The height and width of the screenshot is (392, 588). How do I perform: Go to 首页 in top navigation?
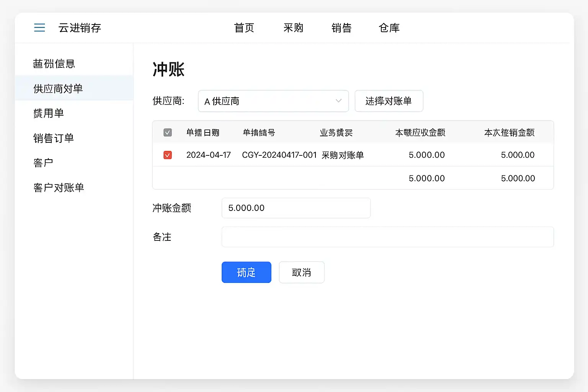[244, 28]
